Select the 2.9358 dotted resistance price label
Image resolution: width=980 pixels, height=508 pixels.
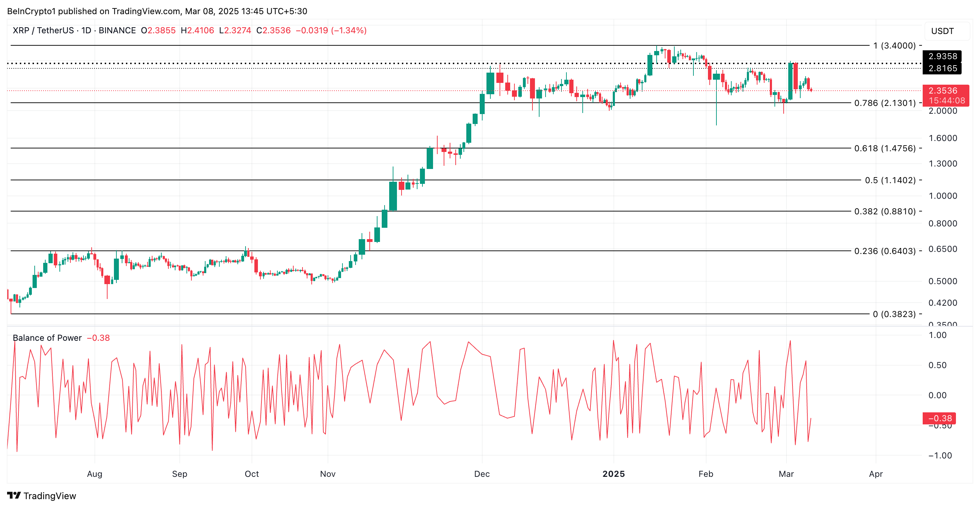point(942,56)
